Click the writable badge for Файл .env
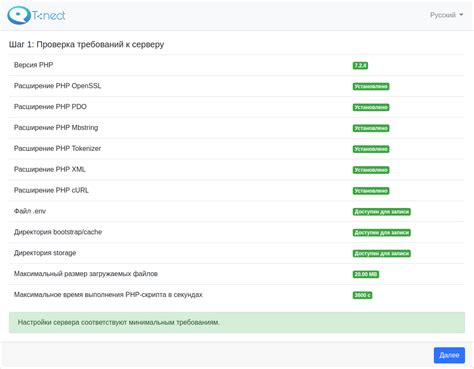 point(382,212)
